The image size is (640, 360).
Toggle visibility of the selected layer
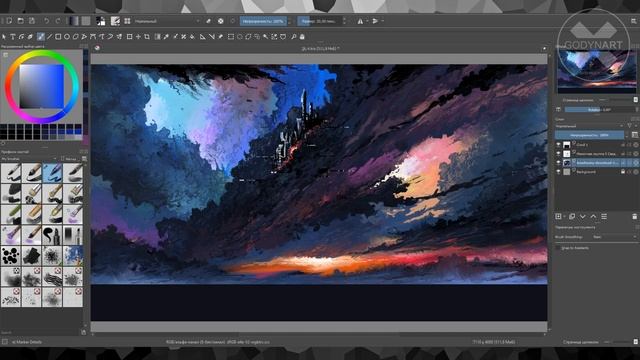[x=558, y=163]
